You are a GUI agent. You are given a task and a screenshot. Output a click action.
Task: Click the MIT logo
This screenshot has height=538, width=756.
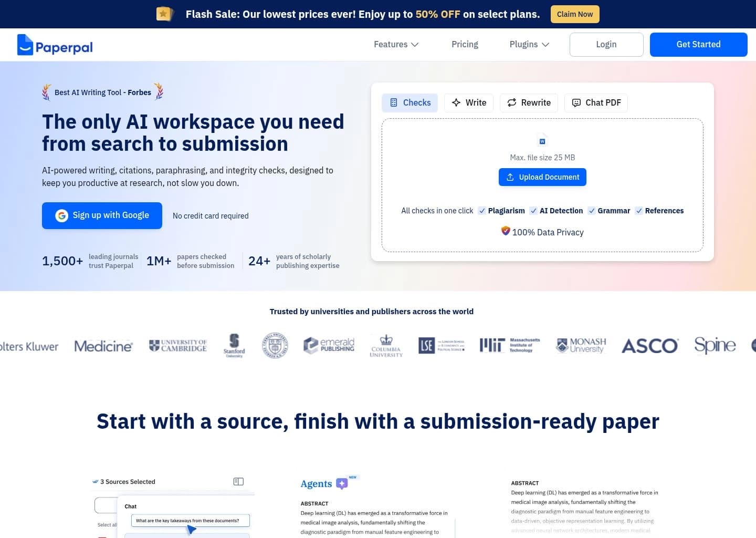tap(510, 345)
